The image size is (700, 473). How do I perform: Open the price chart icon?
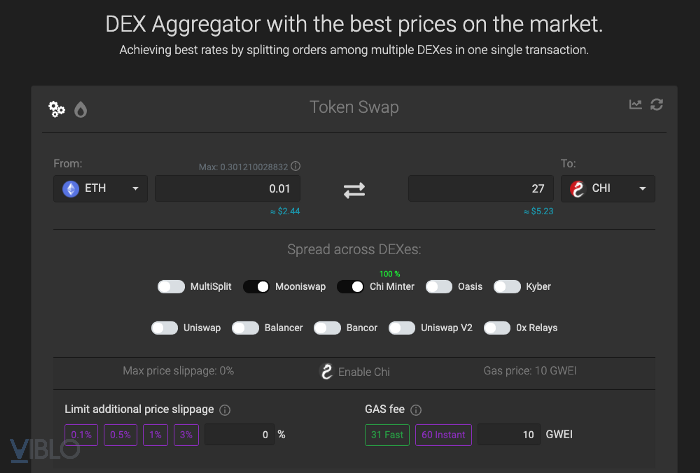[x=636, y=104]
